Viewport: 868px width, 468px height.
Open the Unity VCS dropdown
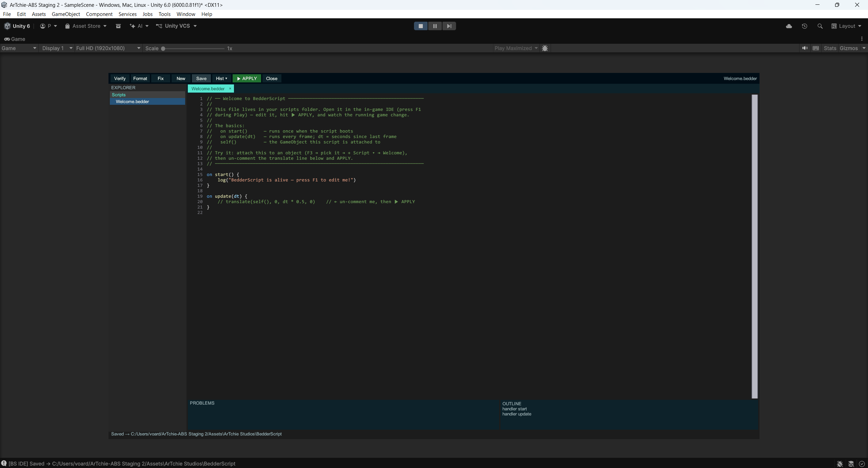point(176,26)
